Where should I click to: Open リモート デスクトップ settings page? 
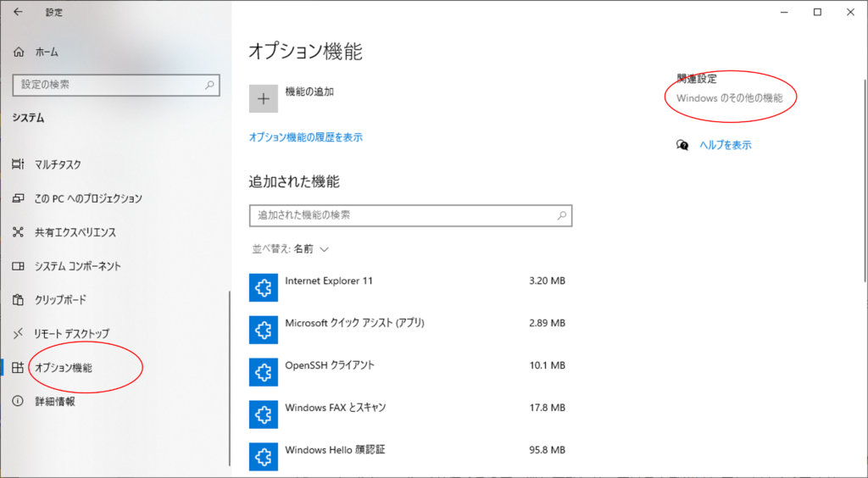point(71,334)
